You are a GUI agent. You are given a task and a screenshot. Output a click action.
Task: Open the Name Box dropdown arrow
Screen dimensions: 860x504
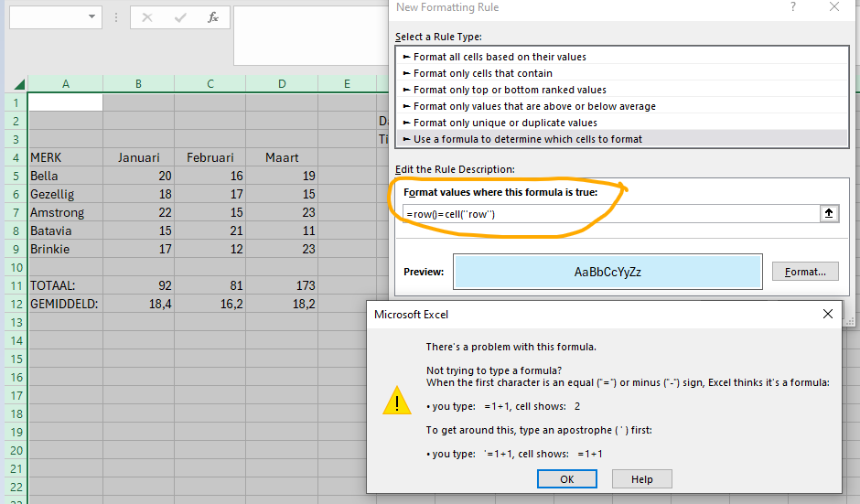(91, 17)
